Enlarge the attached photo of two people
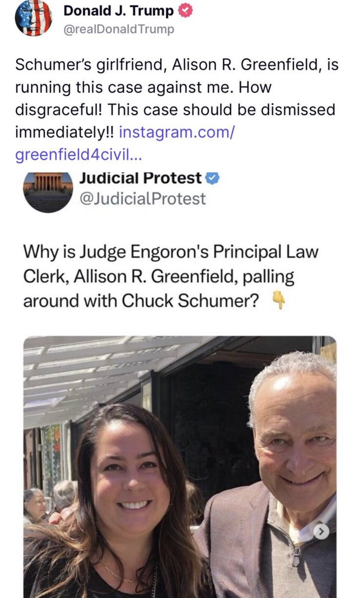The height and width of the screenshot is (598, 364). (180, 467)
